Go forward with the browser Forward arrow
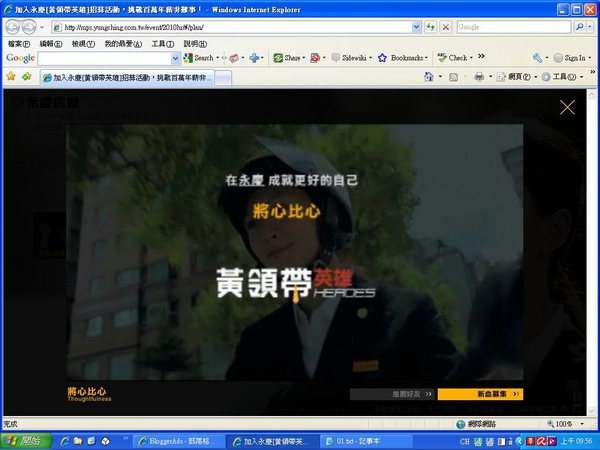 click(29, 27)
